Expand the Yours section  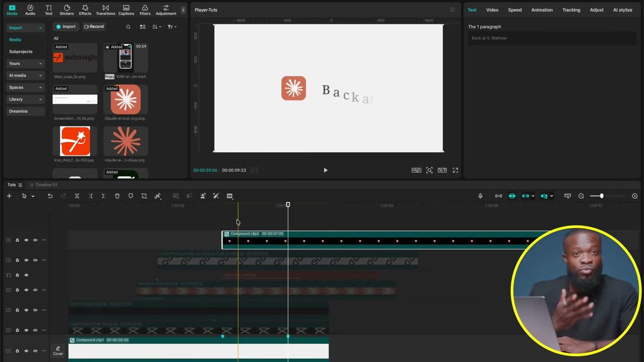(25, 63)
